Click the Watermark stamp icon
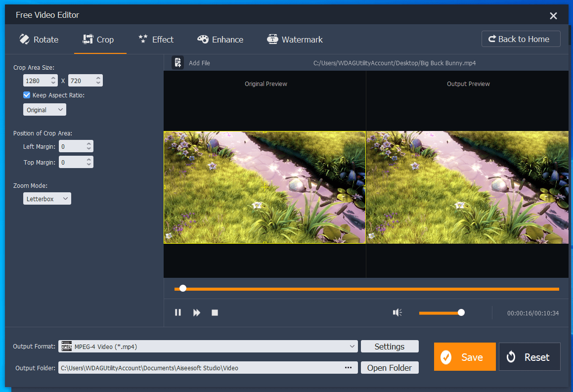 pyautogui.click(x=272, y=39)
